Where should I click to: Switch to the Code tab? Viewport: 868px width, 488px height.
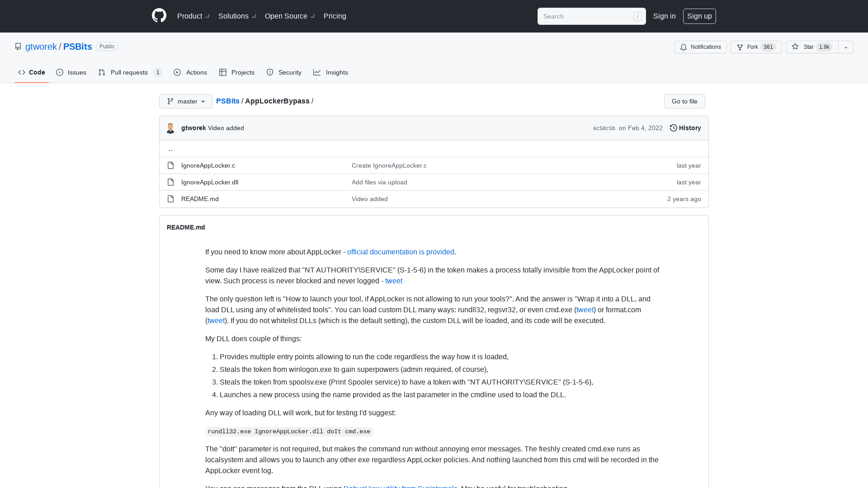pos(32,72)
